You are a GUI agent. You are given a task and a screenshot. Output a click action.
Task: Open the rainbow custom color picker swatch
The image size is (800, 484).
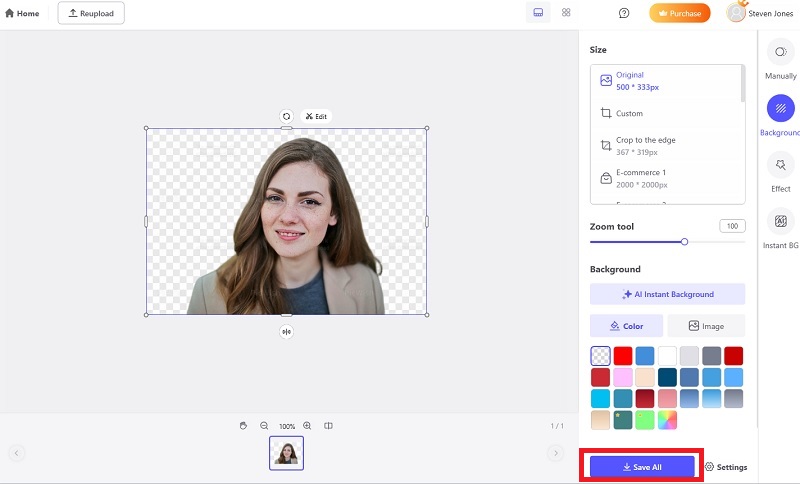(667, 420)
